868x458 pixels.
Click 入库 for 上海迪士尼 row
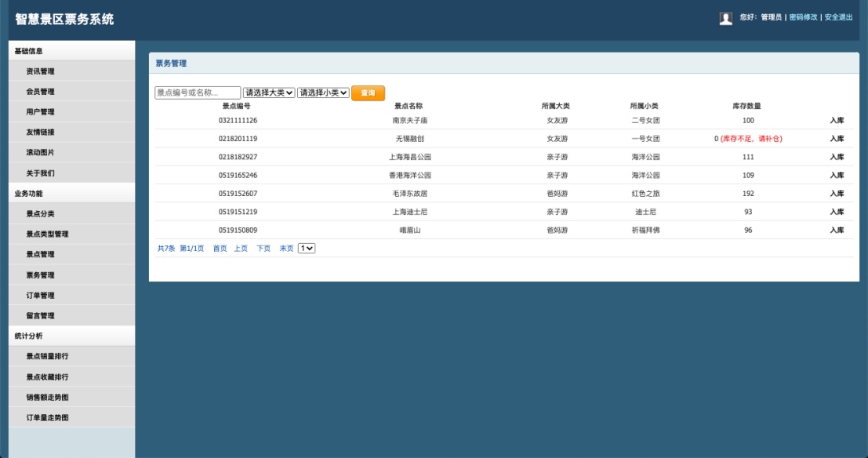[837, 212]
